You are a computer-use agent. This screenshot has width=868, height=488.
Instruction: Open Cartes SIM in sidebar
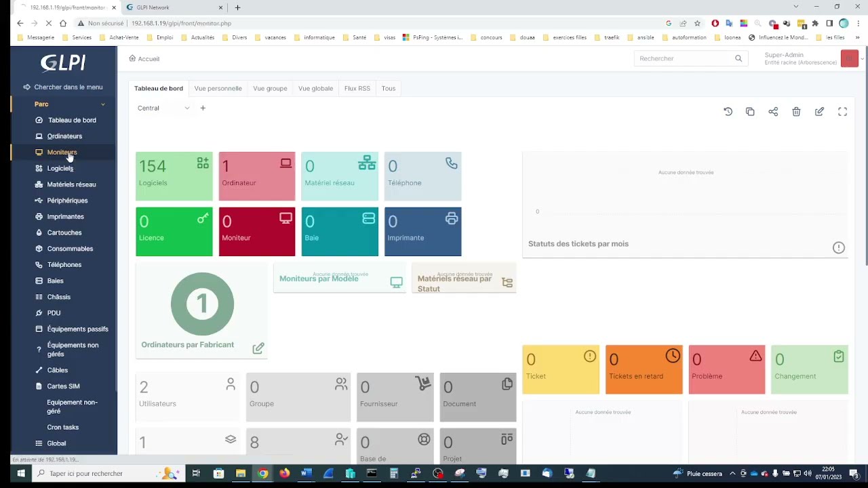click(x=58, y=386)
